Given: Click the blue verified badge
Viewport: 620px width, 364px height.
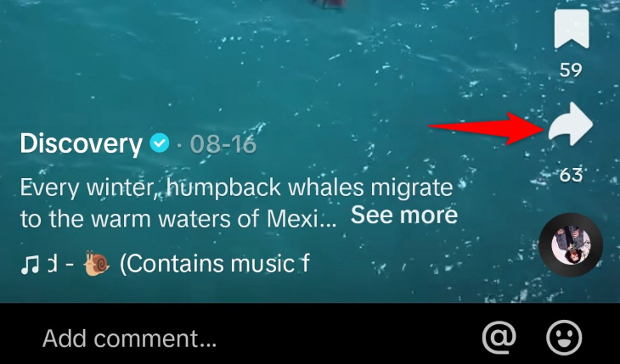Looking at the screenshot, I should [x=160, y=143].
